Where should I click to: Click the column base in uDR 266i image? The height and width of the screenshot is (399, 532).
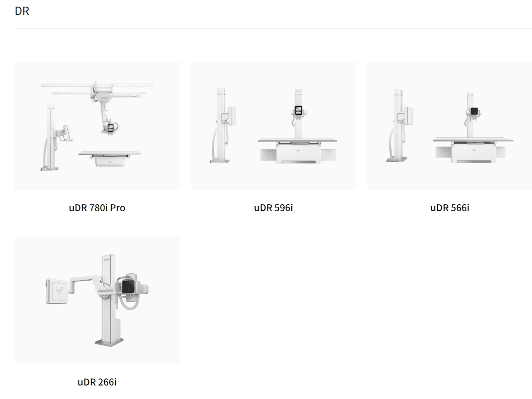coord(109,342)
